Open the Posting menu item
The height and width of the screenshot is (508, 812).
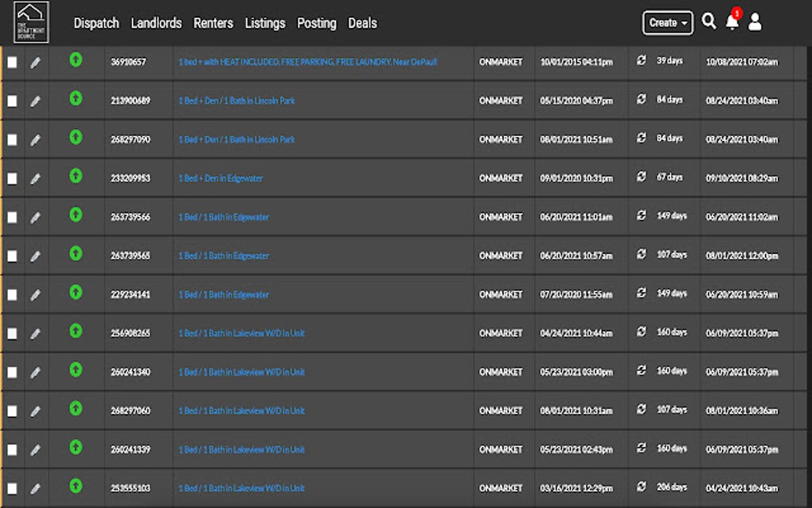tap(316, 23)
